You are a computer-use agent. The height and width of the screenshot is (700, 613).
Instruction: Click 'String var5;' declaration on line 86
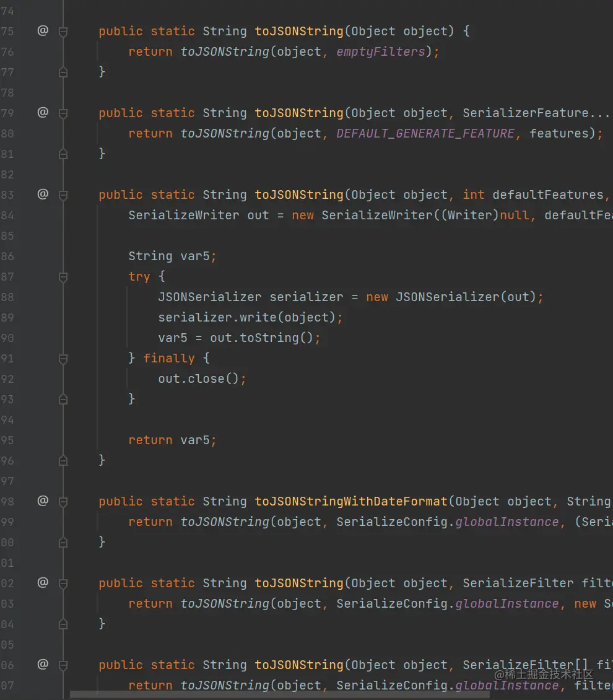[x=173, y=256]
